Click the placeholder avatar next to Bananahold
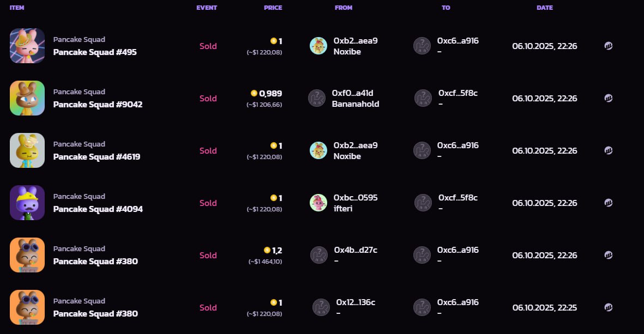Viewport: 644px width, 334px height. pyautogui.click(x=317, y=98)
